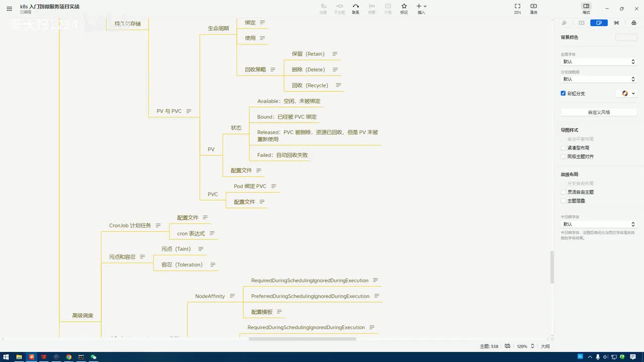644x362 pixels.
Task: Select the map tab in format panel
Action: [599, 23]
